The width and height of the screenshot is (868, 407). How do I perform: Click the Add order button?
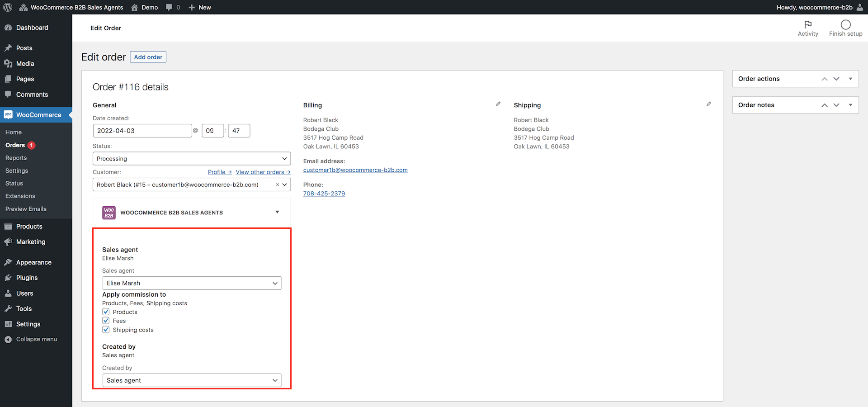[x=148, y=57]
